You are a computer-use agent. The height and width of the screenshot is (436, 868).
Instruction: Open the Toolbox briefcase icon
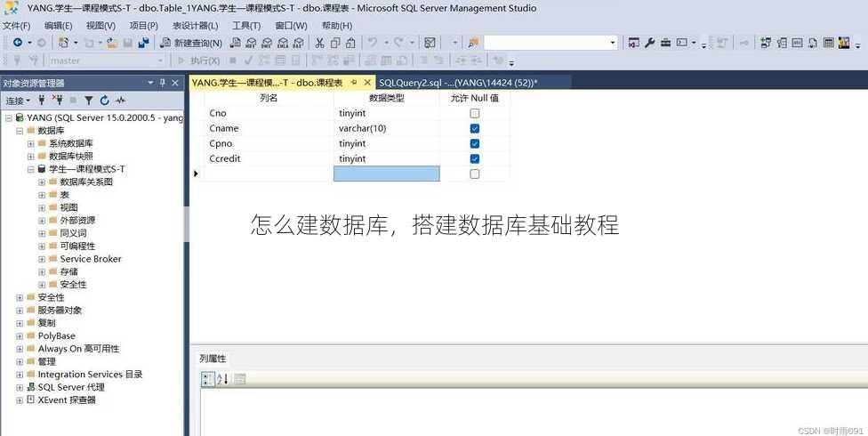click(665, 43)
